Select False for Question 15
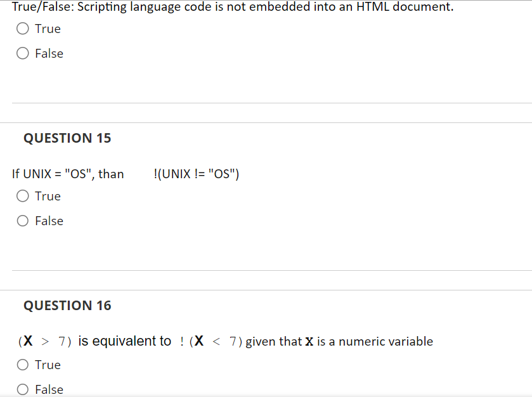 point(22,221)
